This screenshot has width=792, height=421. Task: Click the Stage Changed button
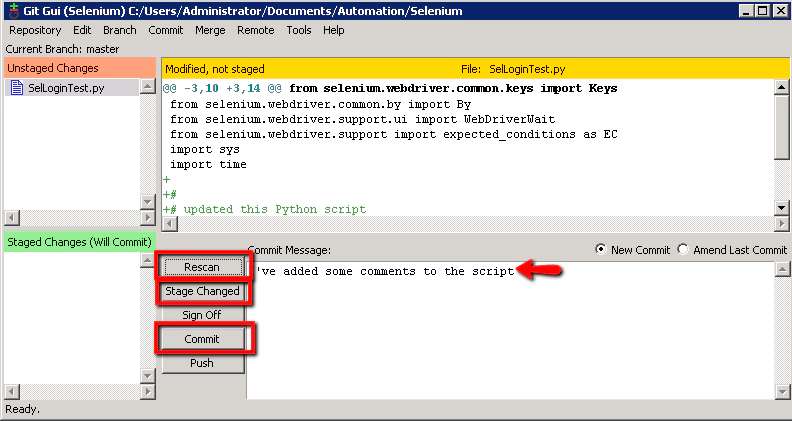(202, 291)
